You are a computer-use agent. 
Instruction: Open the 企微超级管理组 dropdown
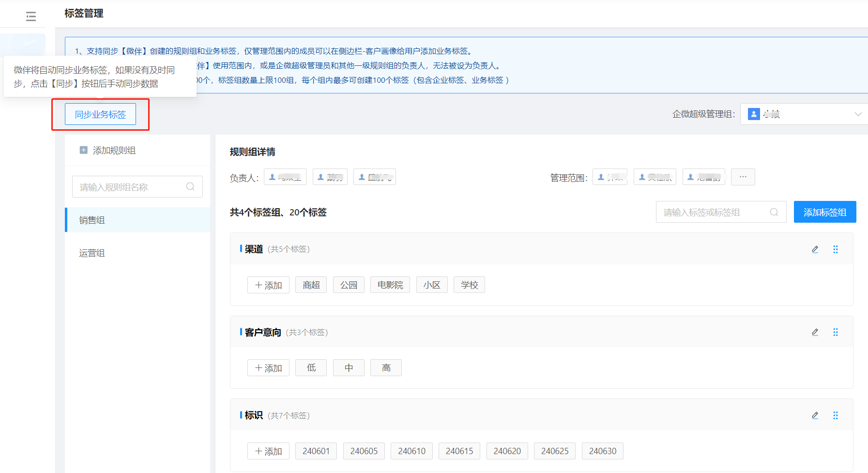click(x=804, y=114)
